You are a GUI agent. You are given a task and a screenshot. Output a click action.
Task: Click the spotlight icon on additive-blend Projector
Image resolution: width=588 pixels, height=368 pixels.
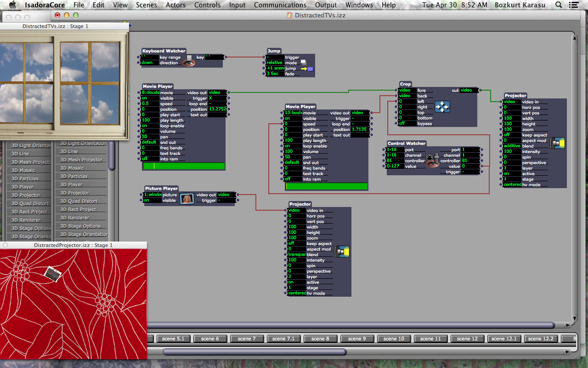click(557, 143)
